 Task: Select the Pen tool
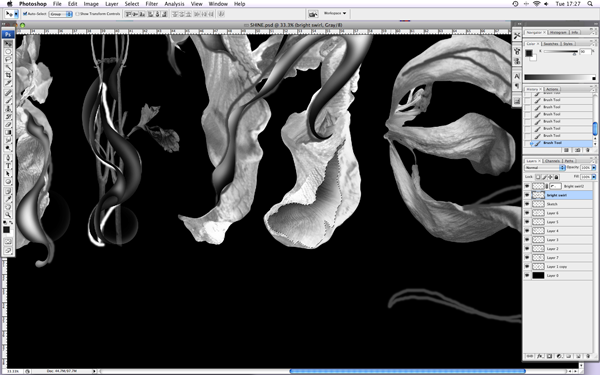[x=8, y=158]
